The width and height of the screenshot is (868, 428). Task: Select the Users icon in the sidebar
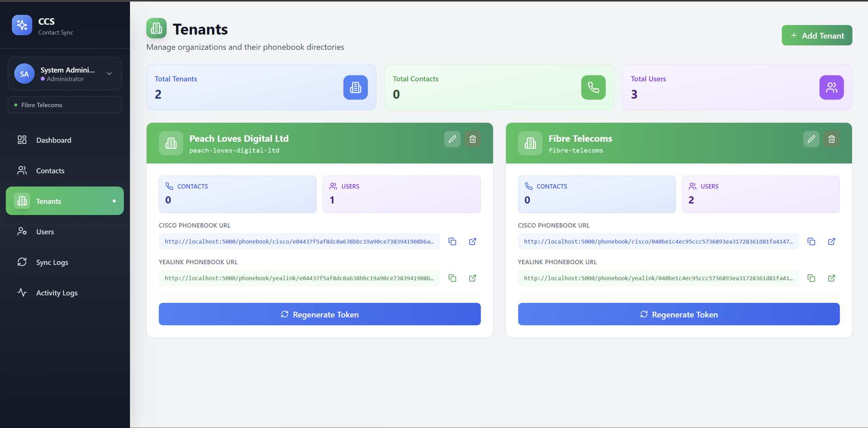[x=22, y=231]
